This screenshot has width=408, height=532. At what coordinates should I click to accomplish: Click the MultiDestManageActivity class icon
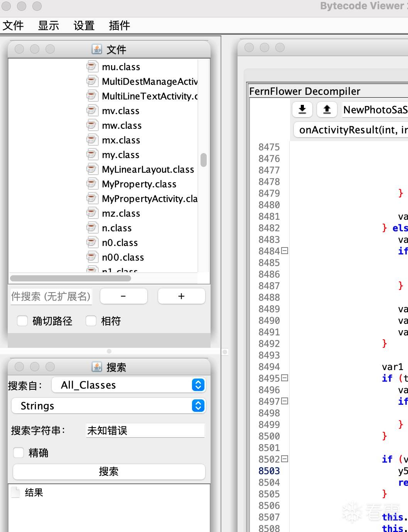[92, 81]
